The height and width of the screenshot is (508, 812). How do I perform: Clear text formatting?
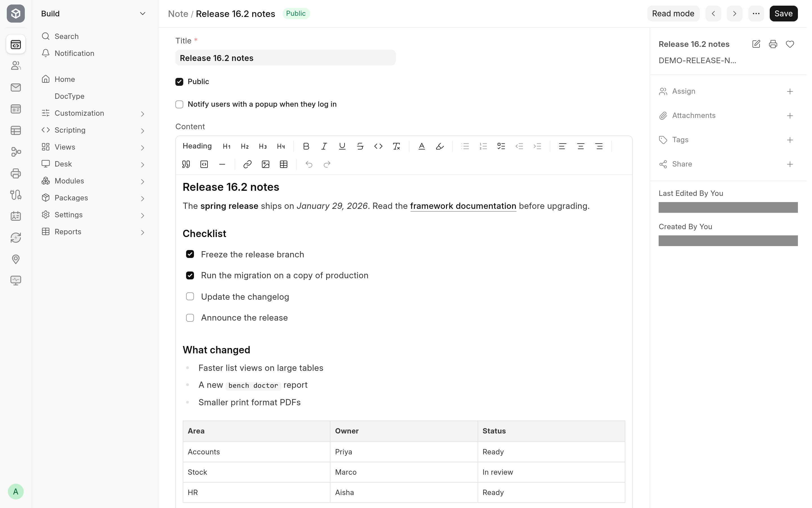[x=397, y=146]
